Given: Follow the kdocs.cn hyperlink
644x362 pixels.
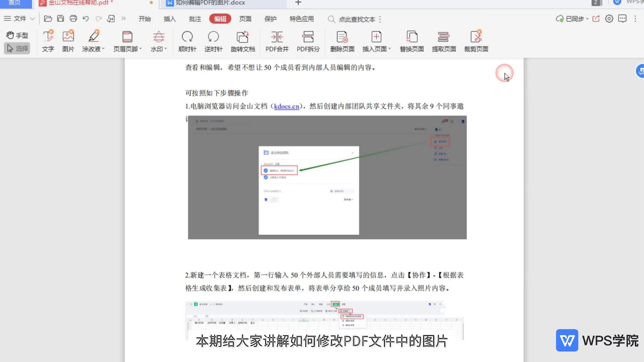Looking at the screenshot, I should tap(286, 106).
